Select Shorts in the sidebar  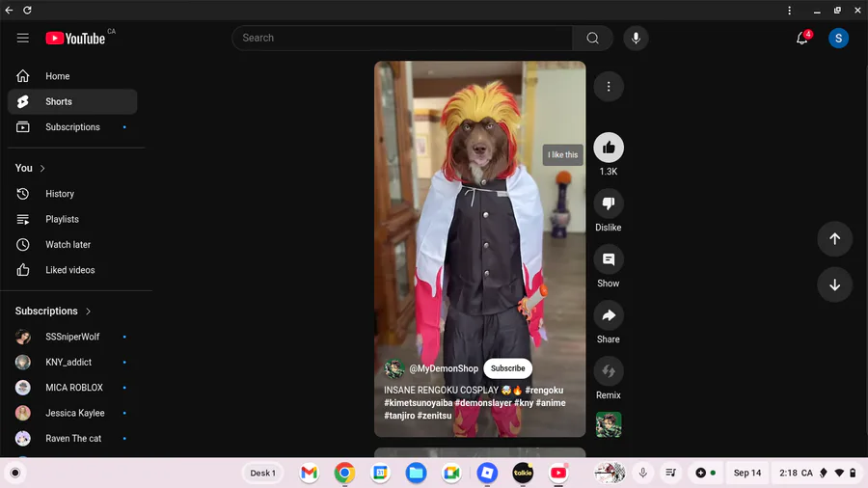(72, 101)
